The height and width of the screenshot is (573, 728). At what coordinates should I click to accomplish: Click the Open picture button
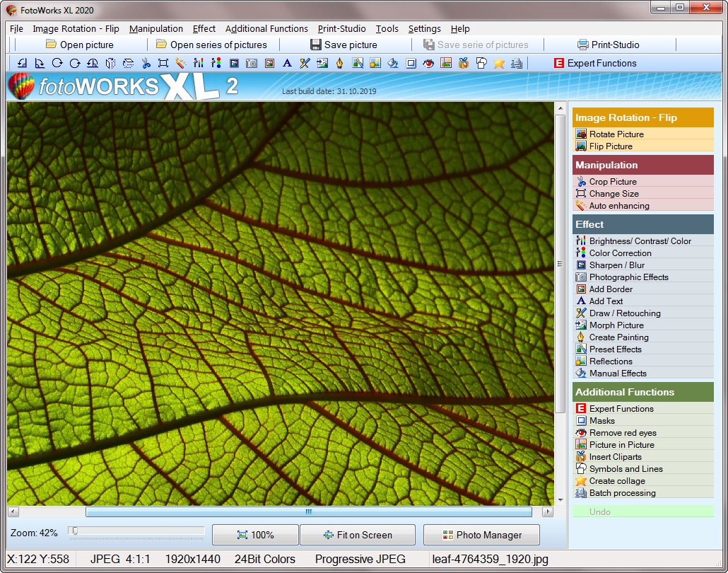click(79, 45)
